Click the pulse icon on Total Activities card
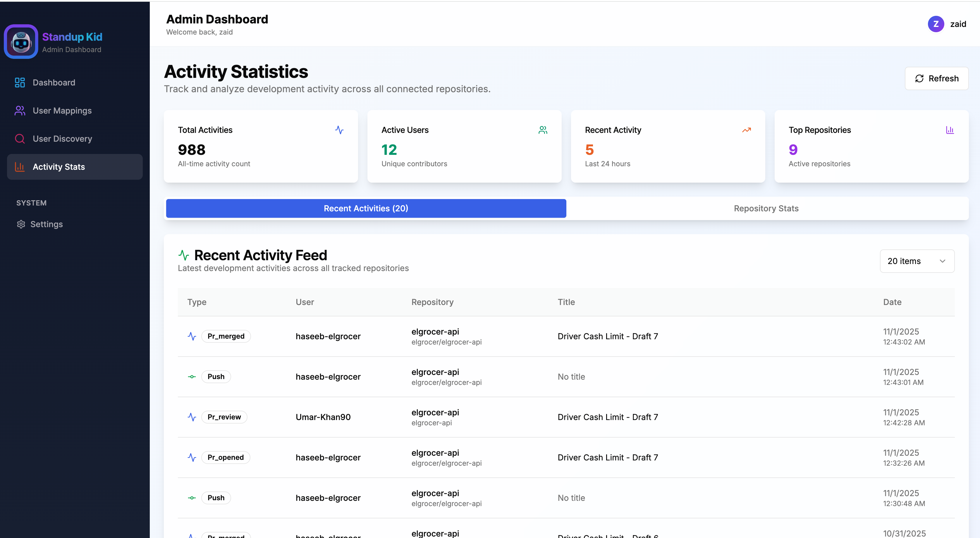Screen dimensions: 980x538 (339, 130)
